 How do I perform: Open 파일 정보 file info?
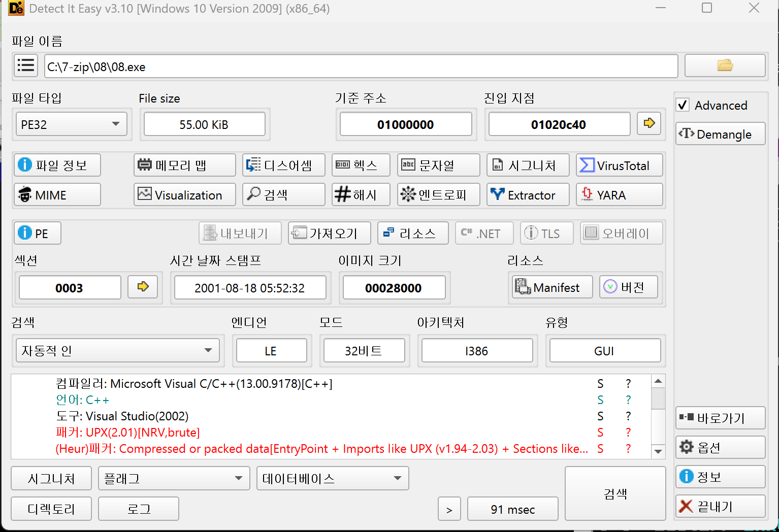57,165
